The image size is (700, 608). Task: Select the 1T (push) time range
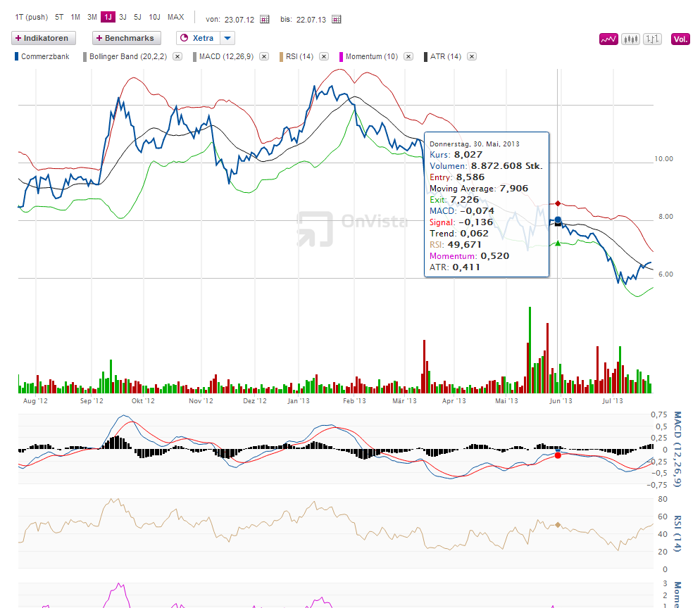31,17
